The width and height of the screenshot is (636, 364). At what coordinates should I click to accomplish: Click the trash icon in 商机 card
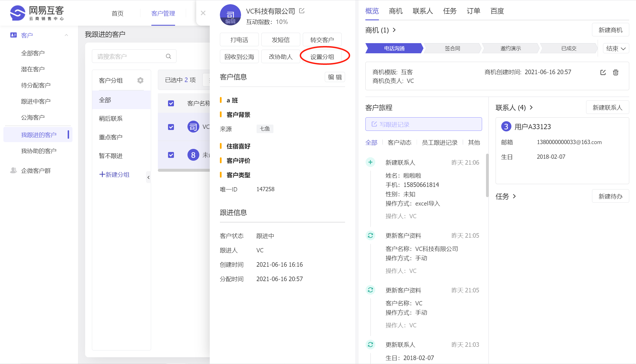click(x=616, y=72)
